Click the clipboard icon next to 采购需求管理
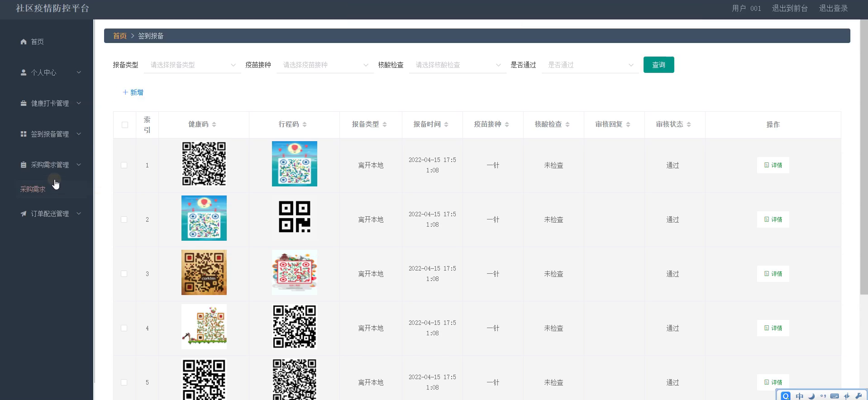The image size is (868, 400). (x=24, y=165)
